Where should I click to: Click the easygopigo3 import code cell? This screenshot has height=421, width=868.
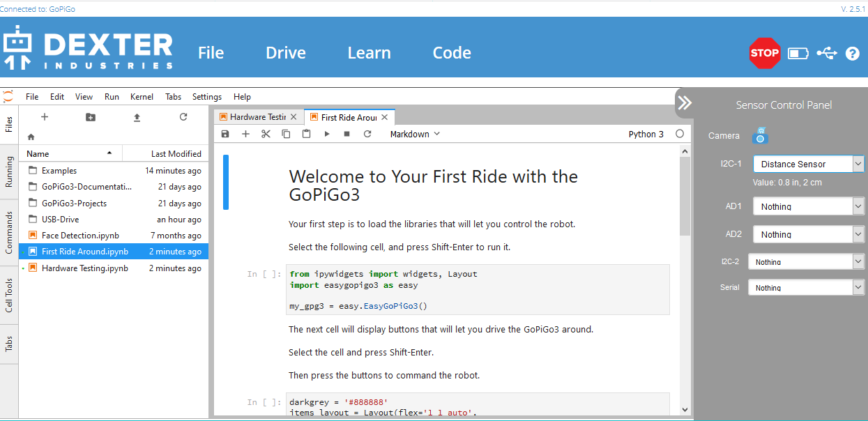point(478,289)
